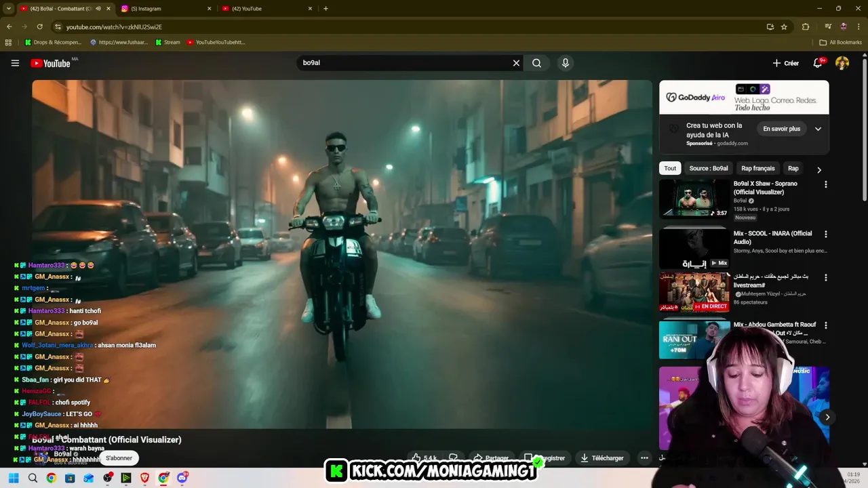868x488 pixels.
Task: Open the browser media controls icon
Action: pyautogui.click(x=829, y=26)
